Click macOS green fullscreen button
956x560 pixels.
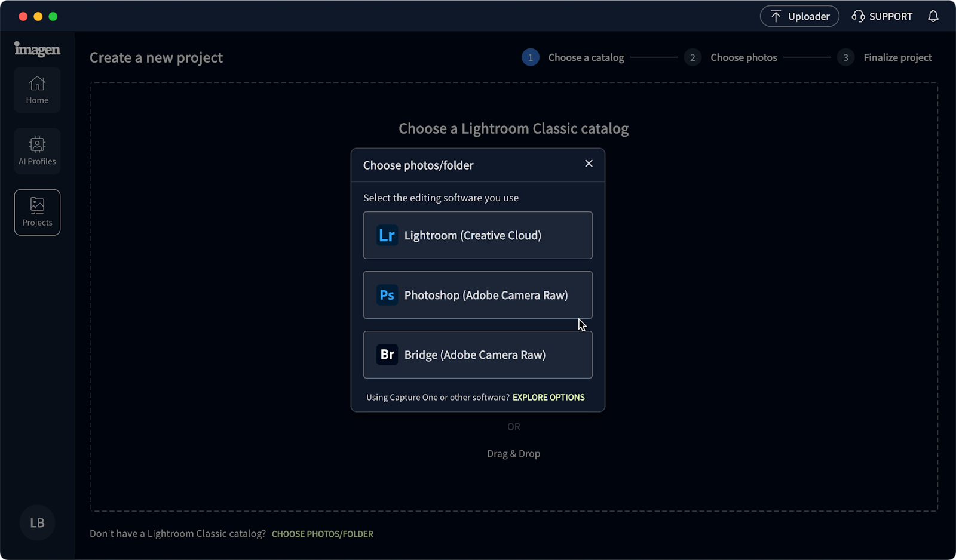(x=53, y=16)
